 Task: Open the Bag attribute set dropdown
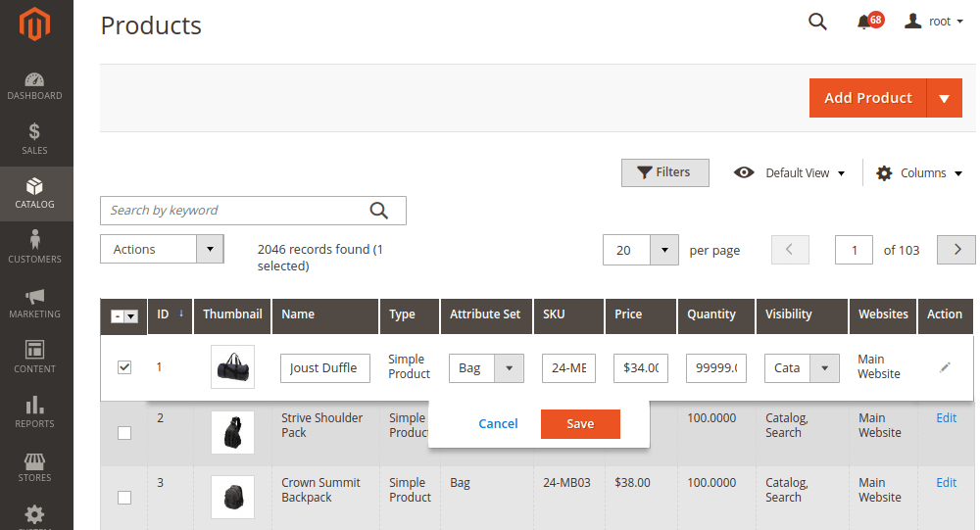coord(486,368)
